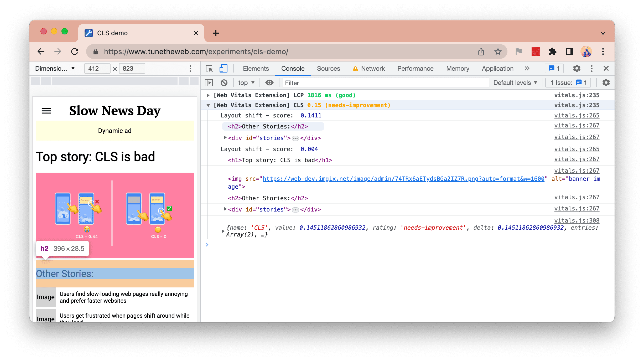644x361 pixels.
Task: Click the DevTools more options vertical dots
Action: point(592,69)
